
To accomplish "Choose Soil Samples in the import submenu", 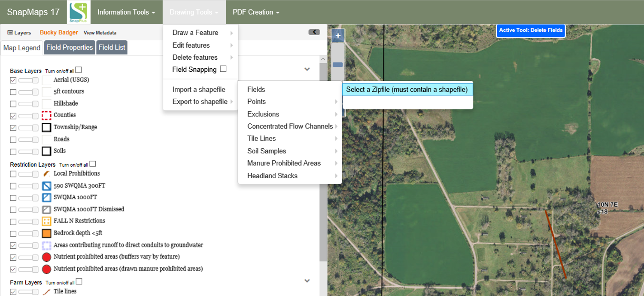I will [x=290, y=151].
